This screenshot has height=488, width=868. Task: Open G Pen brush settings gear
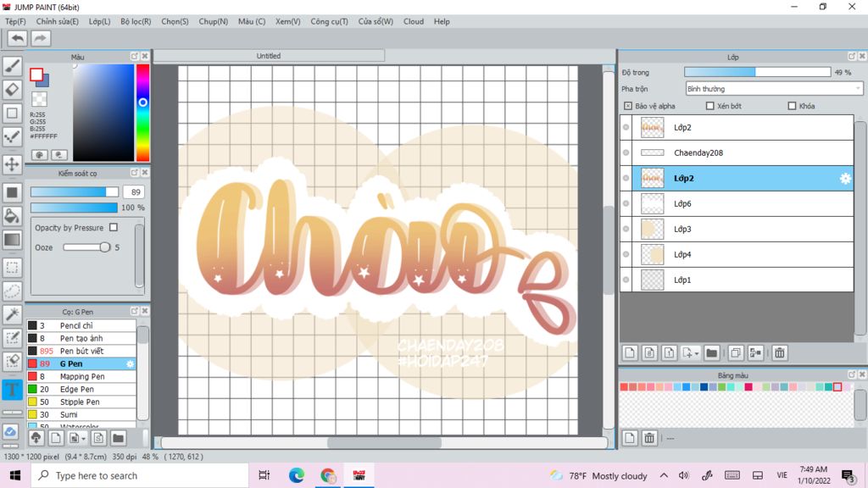tap(130, 363)
